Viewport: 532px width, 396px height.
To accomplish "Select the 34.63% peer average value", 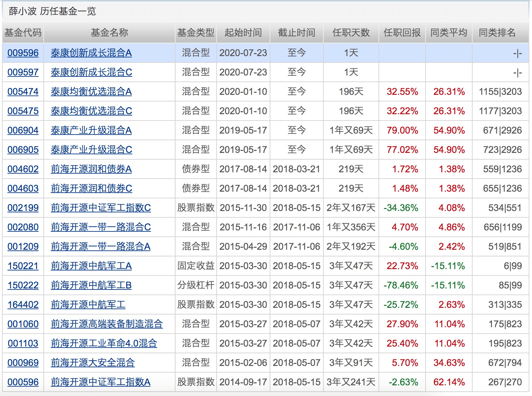I will click(x=449, y=363).
